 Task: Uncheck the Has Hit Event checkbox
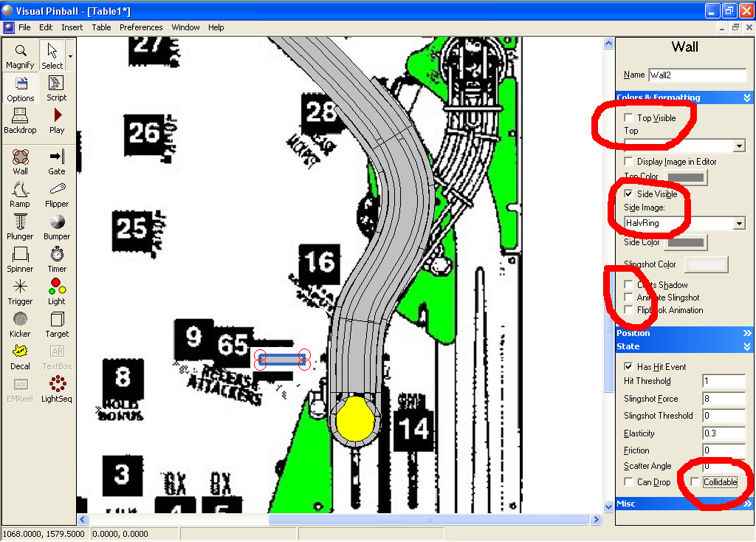628,366
